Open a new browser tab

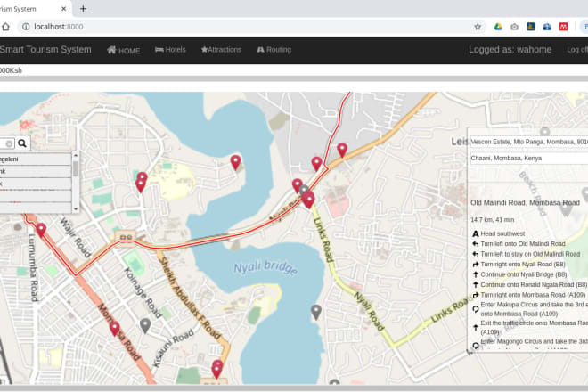point(83,9)
